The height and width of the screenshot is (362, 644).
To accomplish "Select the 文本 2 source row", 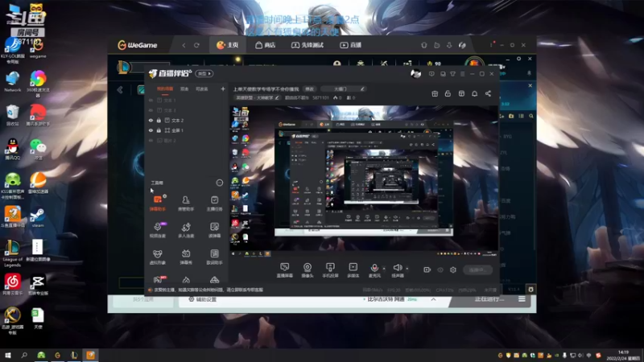I will [x=187, y=120].
